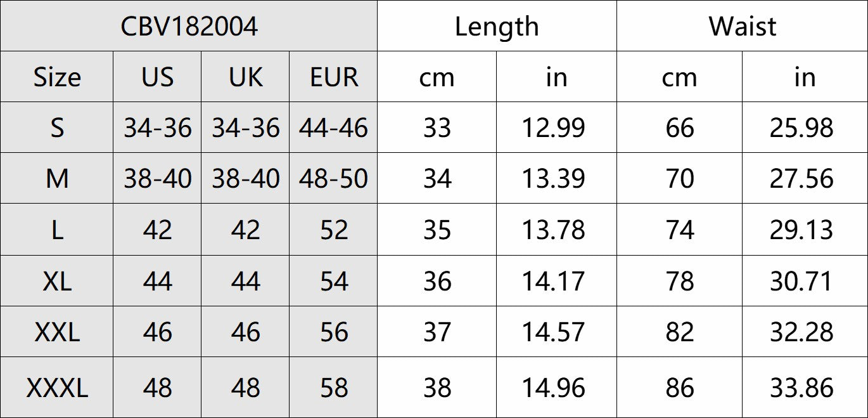Click the 30.71 waist inches cell
The height and width of the screenshot is (418, 868).
pyautogui.click(x=801, y=281)
